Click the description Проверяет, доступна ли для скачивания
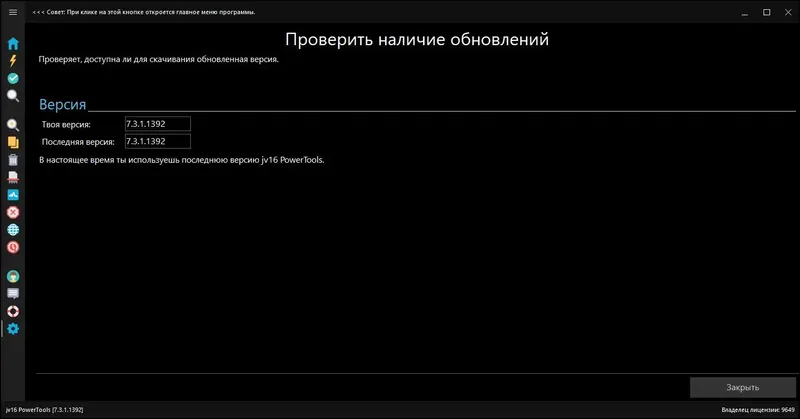 coord(159,59)
